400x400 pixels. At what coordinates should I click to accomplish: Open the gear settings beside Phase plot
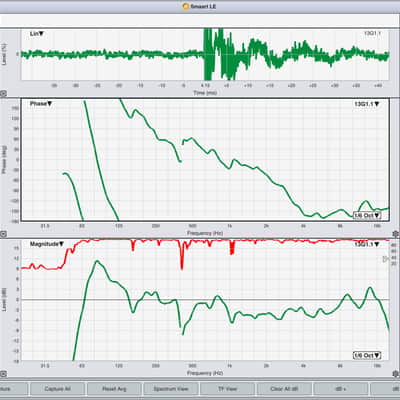point(396,234)
